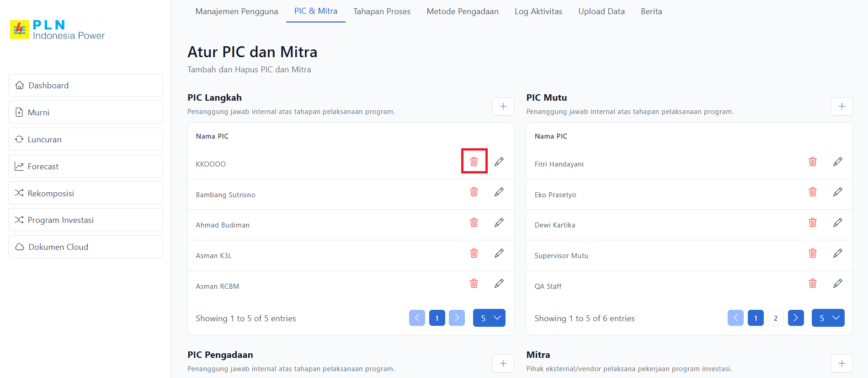The width and height of the screenshot is (868, 378).
Task: Remove the QA Staff entry
Action: pyautogui.click(x=812, y=284)
